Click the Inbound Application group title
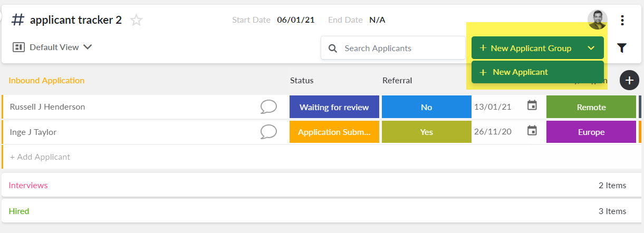The image size is (644, 233). point(46,80)
